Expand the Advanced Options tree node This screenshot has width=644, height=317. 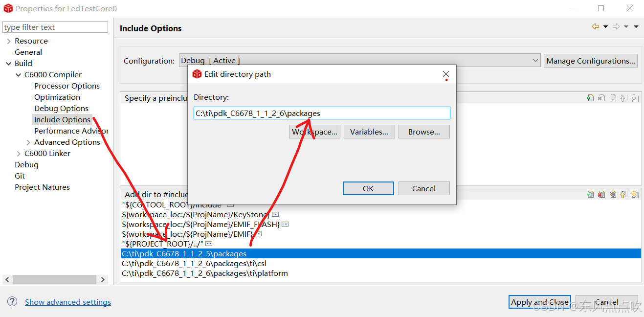tap(28, 142)
